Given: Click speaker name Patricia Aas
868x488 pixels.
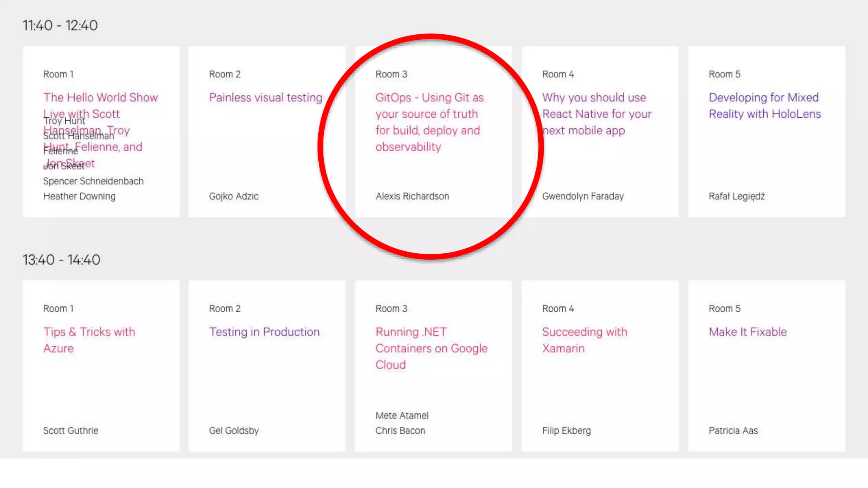Looking at the screenshot, I should (x=733, y=430).
